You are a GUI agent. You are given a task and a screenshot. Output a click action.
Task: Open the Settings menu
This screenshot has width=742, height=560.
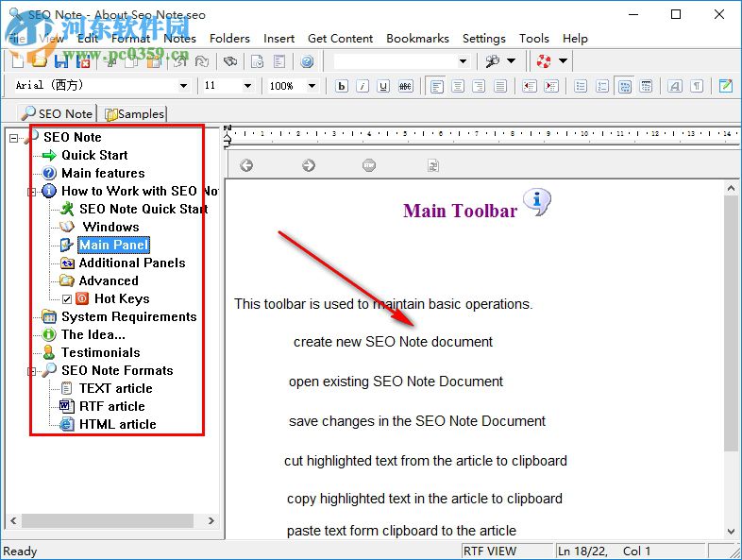pyautogui.click(x=483, y=39)
